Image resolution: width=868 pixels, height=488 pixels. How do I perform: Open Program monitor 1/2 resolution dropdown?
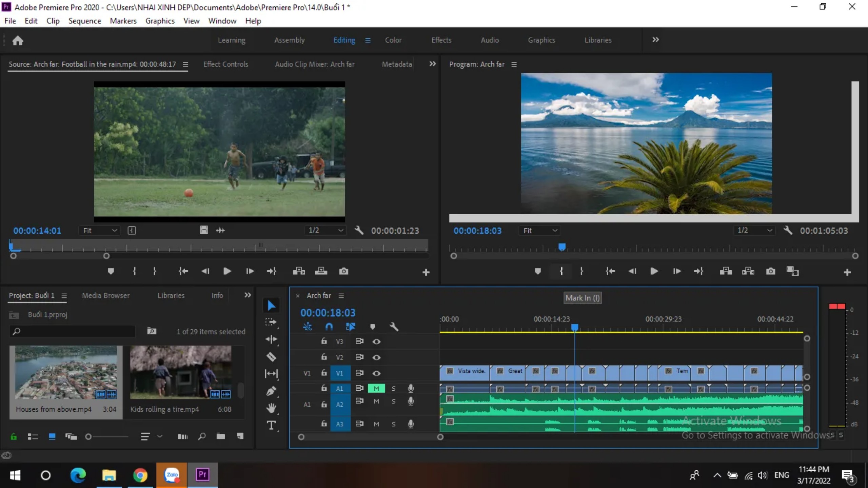754,230
